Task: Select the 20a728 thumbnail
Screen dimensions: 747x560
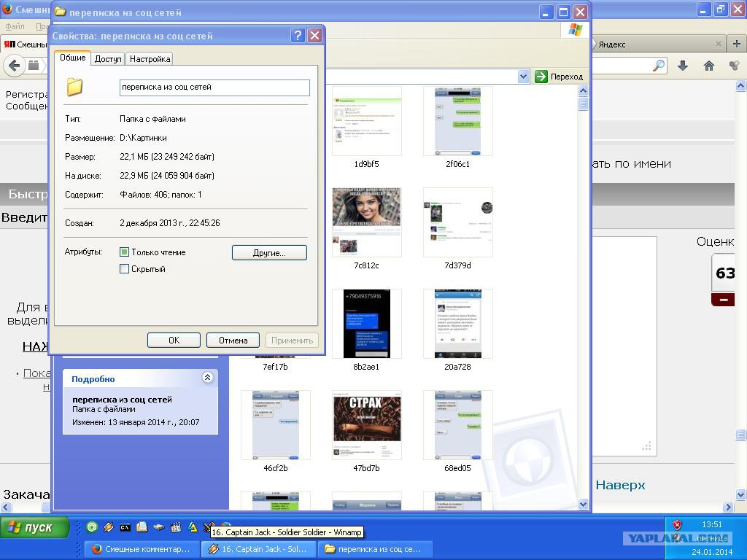Action: pyautogui.click(x=457, y=324)
